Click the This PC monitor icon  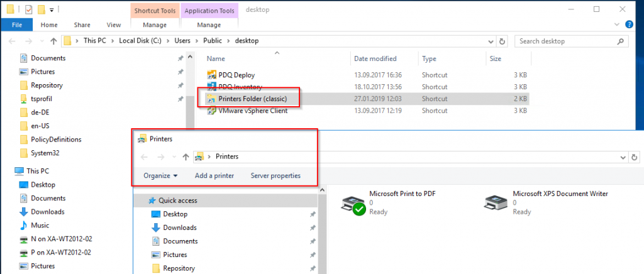coord(19,171)
